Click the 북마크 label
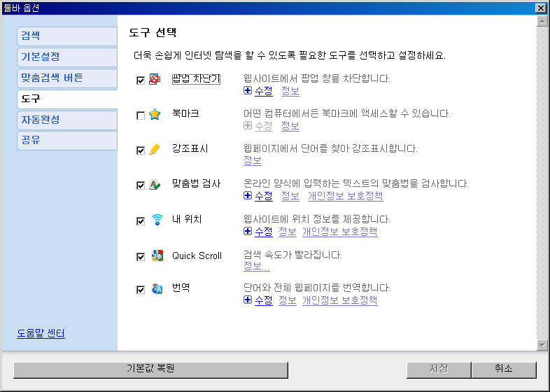 [x=185, y=113]
